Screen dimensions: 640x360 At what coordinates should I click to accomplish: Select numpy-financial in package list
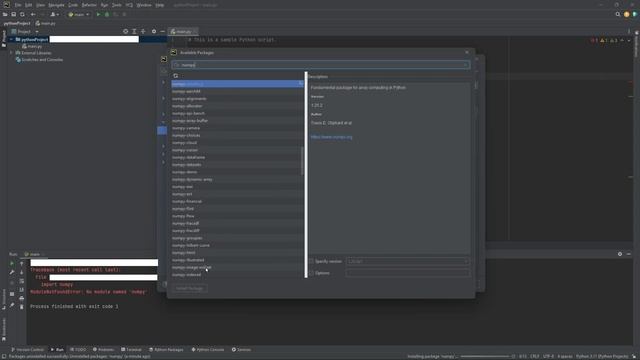pos(237,202)
